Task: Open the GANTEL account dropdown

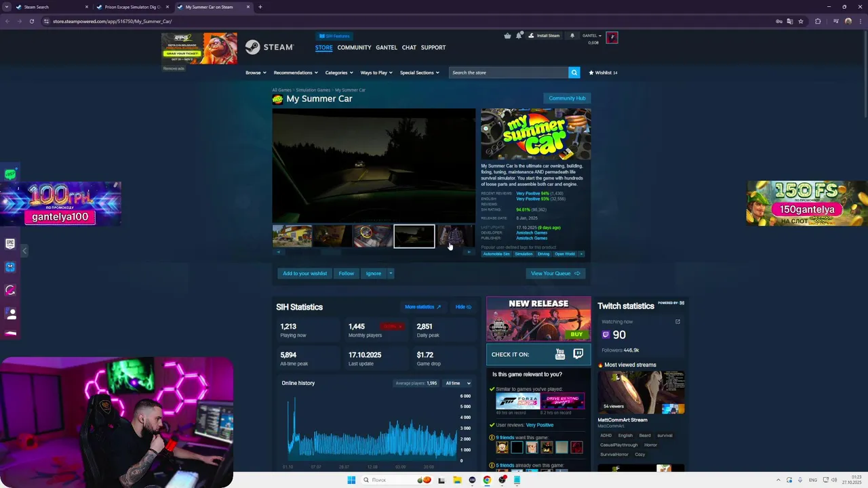Action: tap(591, 35)
